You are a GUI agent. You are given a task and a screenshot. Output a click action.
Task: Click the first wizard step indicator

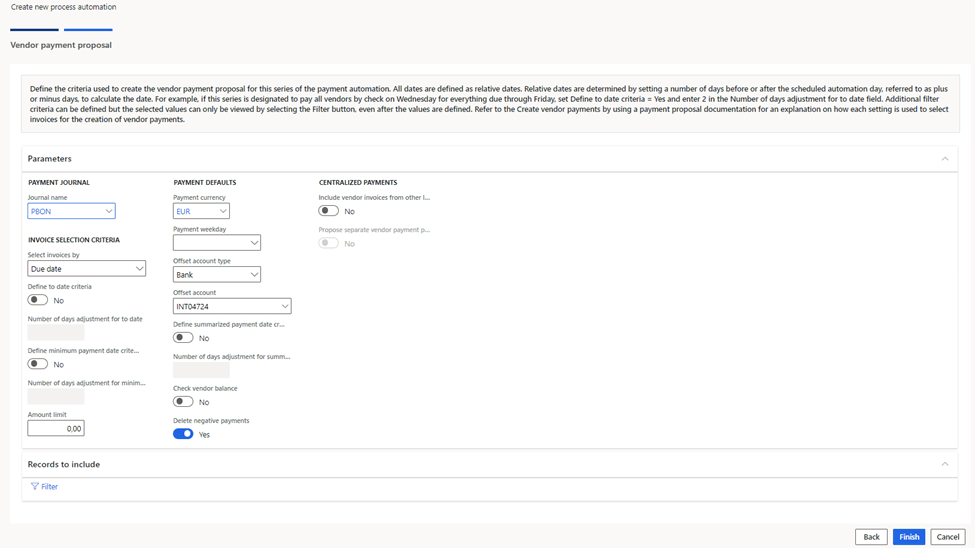tap(34, 30)
